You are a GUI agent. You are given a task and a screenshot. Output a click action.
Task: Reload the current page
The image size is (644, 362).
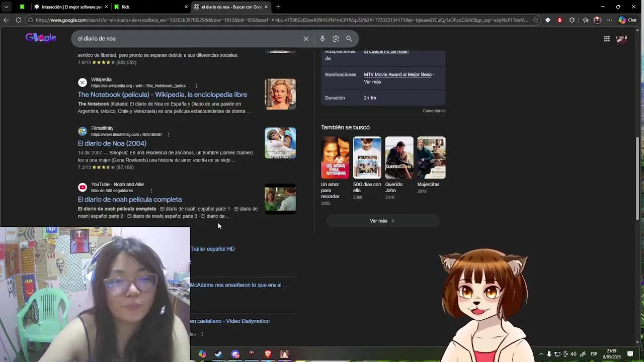coord(18,20)
